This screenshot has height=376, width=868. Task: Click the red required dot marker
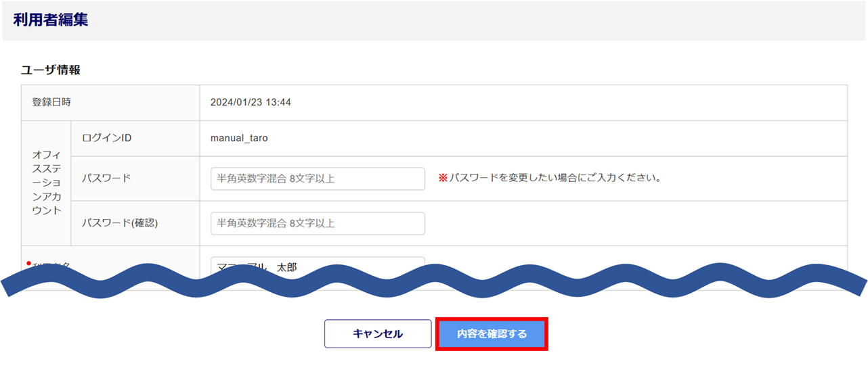pos(30,262)
